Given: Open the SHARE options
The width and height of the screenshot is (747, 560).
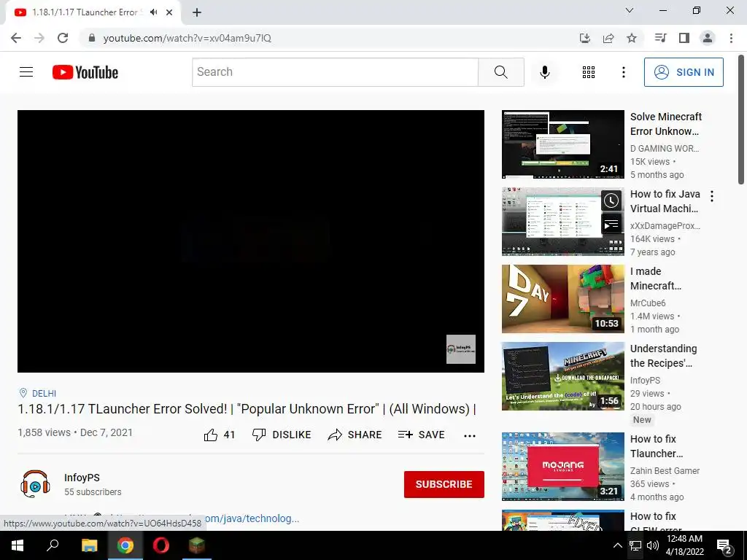Looking at the screenshot, I should [355, 435].
